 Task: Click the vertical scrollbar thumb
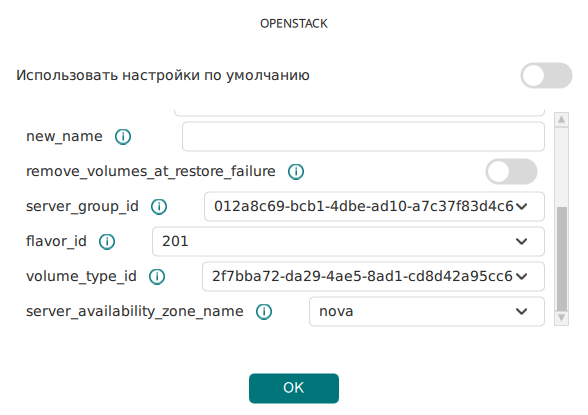point(561,259)
